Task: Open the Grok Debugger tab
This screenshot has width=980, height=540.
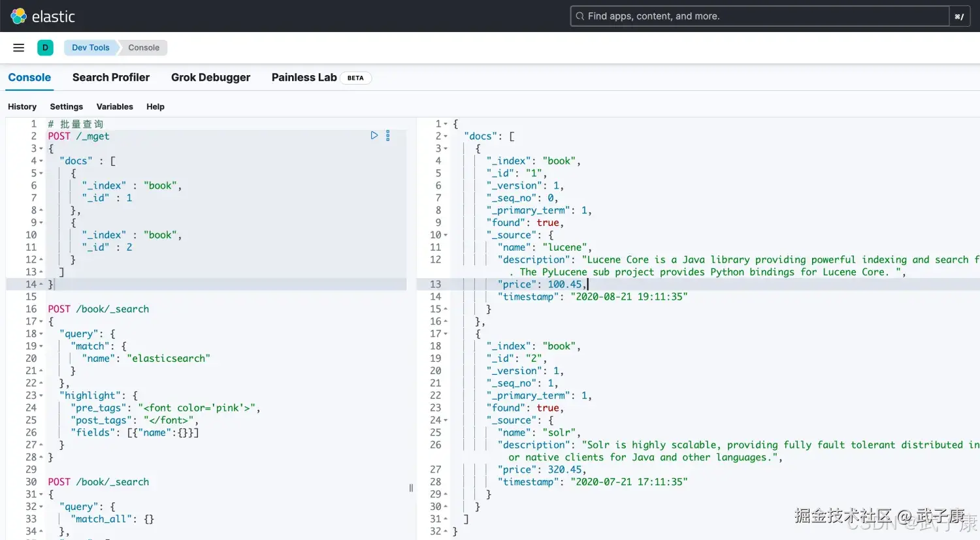Action: tap(210, 78)
